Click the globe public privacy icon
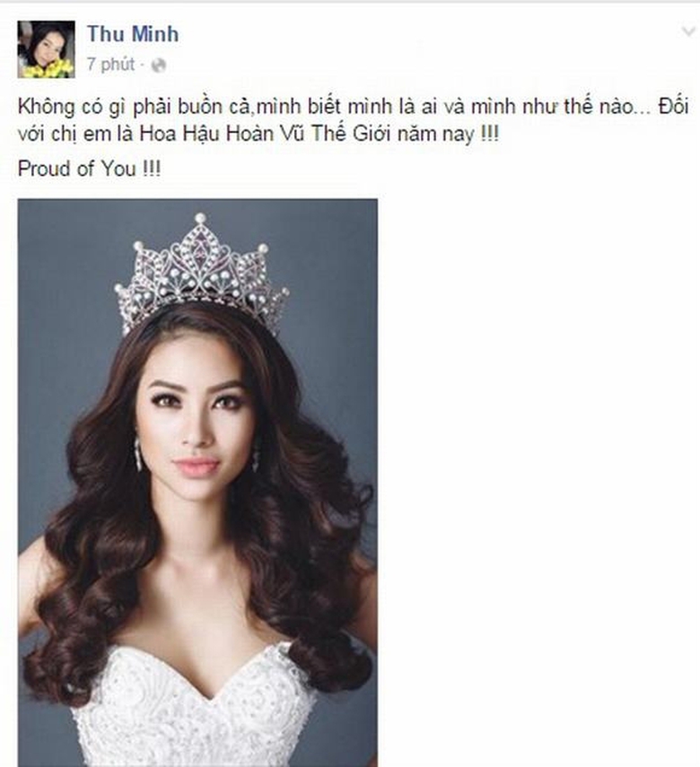Viewport: 700px width, 767px height. (x=158, y=65)
